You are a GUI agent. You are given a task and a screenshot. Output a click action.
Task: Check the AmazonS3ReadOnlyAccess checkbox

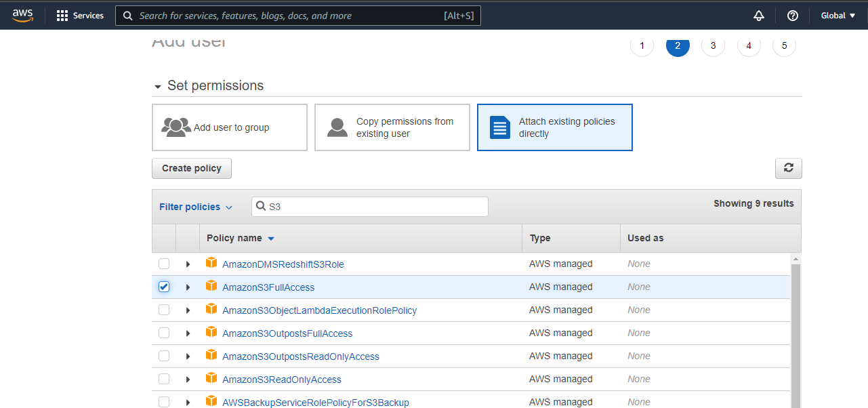pyautogui.click(x=164, y=379)
